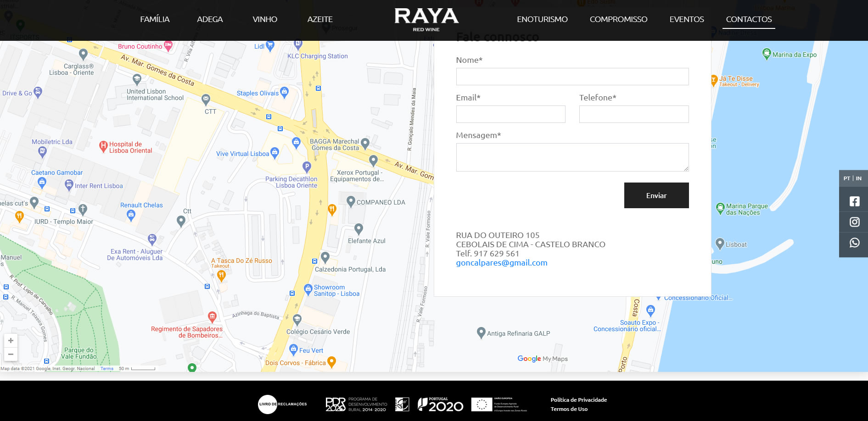Open Termos de Uso link
868x421 pixels.
[569, 409]
